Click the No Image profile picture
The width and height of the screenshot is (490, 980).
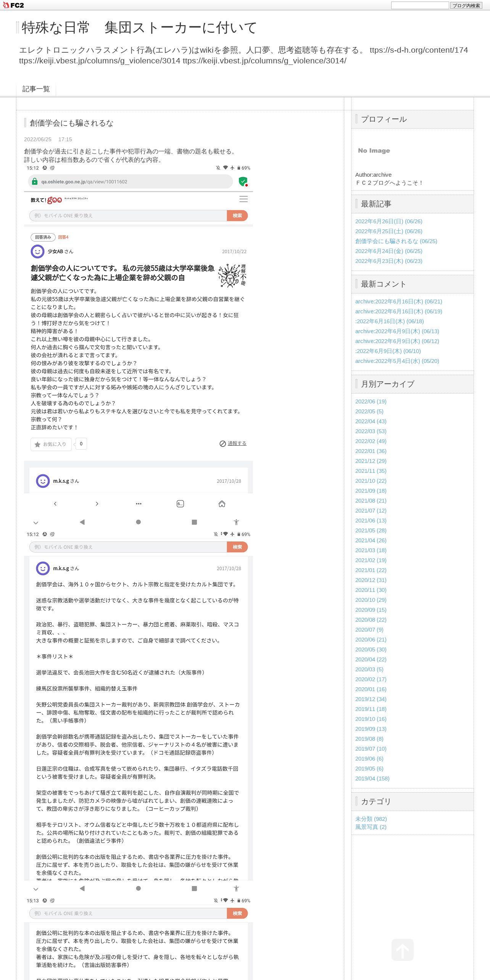click(374, 151)
